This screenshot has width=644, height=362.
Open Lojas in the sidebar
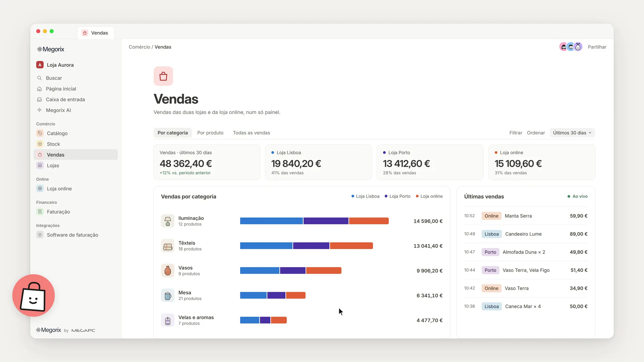[75, 166]
